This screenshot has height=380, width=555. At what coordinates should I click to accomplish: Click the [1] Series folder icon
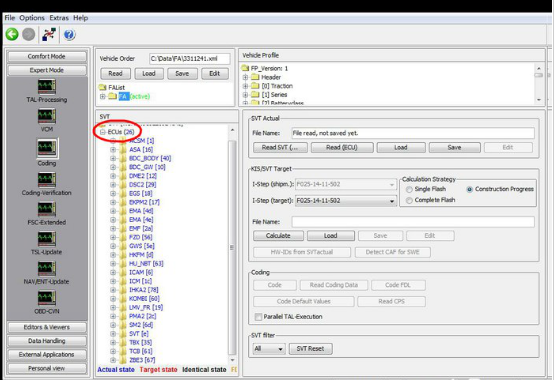point(255,95)
